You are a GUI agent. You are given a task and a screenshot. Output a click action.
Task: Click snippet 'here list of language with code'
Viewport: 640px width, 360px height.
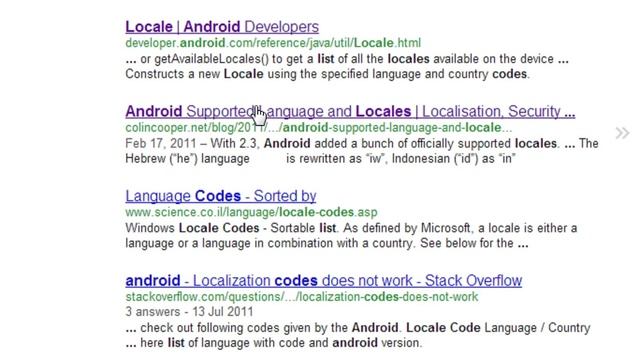[x=274, y=343]
